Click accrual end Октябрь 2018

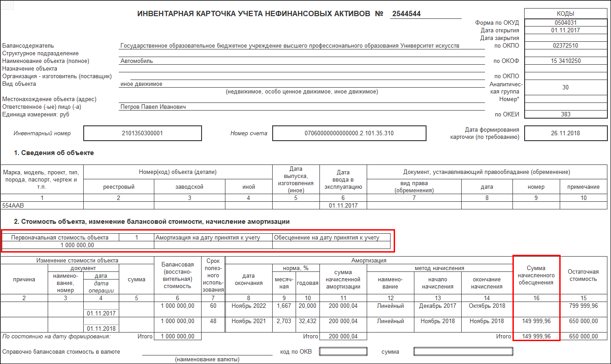[x=487, y=306]
